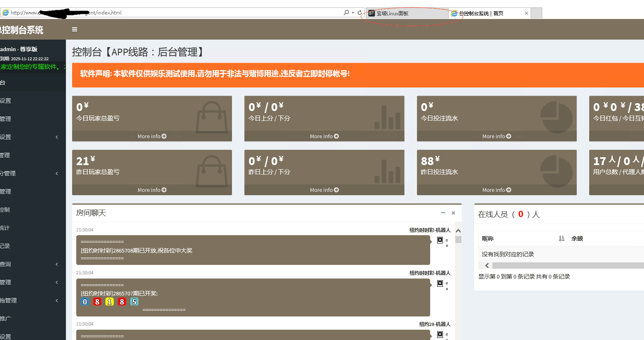Click pie chart icon on 今日投注流水 card
Image resolution: width=644 pixels, height=340 pixels.
point(556,117)
